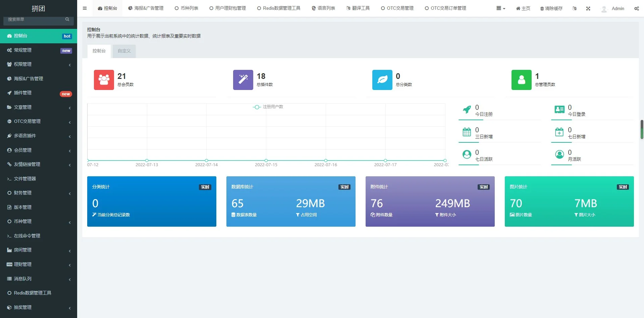Expand the OTC交易管理 sidebar menu
Viewport: 644px width, 318px height.
coord(39,122)
